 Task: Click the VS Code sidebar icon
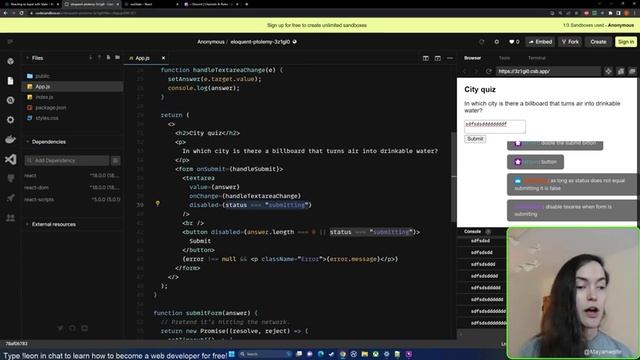tap(11, 159)
